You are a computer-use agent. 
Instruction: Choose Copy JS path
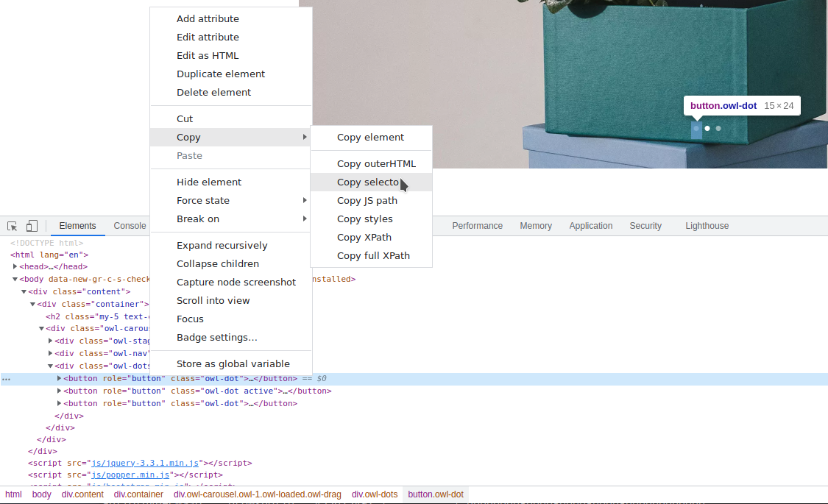[371, 201]
